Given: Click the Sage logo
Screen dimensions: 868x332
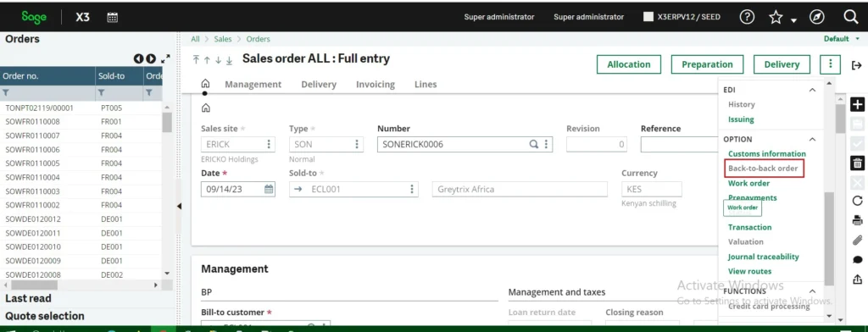Looking at the screenshot, I should pyautogui.click(x=34, y=17).
